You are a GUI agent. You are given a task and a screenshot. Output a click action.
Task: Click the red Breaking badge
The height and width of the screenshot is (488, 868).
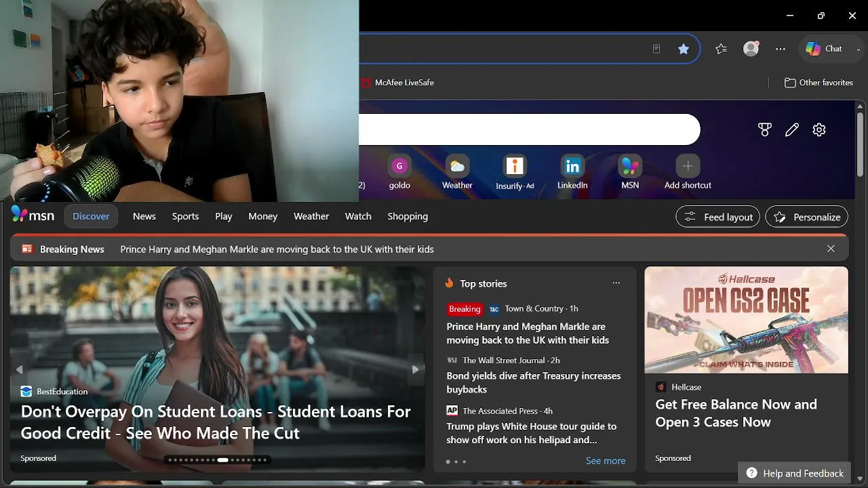(x=465, y=309)
